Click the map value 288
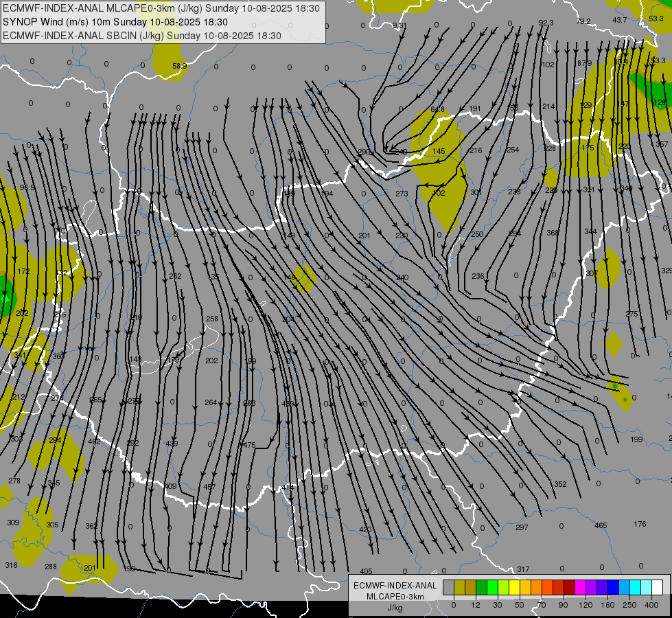Screen dimensions: 672x618 tap(51, 566)
